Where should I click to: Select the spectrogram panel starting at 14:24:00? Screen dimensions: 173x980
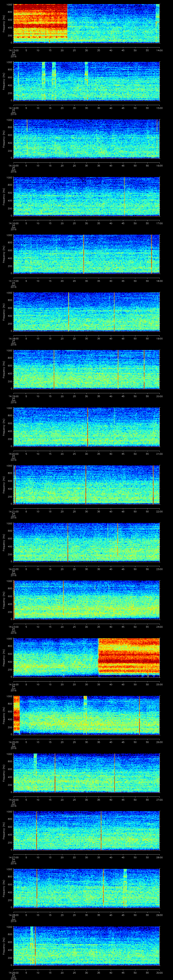pyautogui.click(x=86, y=658)
